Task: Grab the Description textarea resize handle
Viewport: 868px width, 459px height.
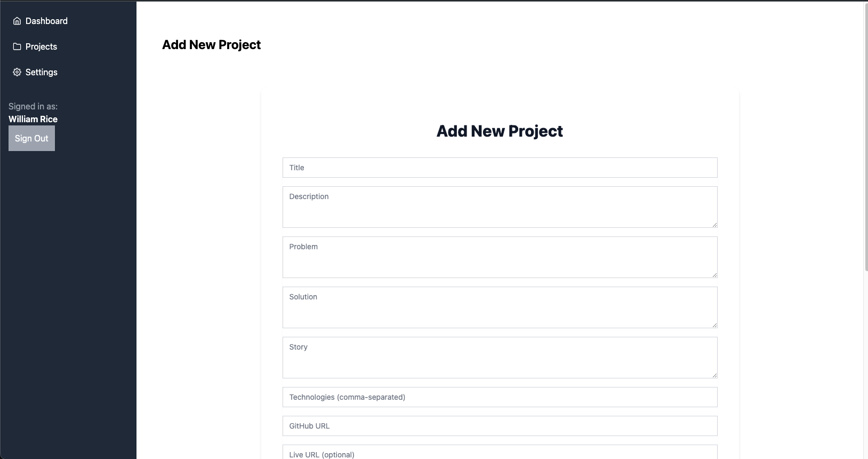Action: pyautogui.click(x=714, y=225)
